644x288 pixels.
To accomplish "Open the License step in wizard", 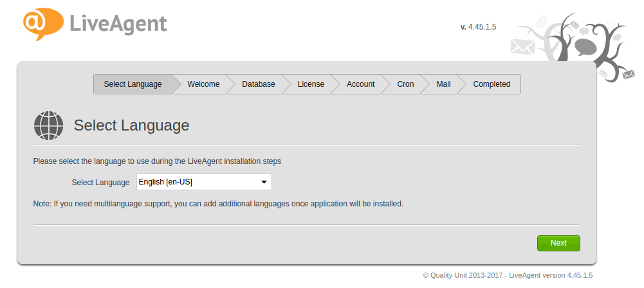I will [311, 84].
